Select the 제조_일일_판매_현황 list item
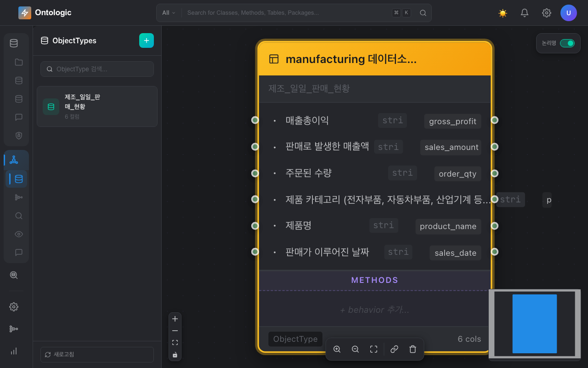This screenshot has height=368, width=588. pyautogui.click(x=97, y=106)
